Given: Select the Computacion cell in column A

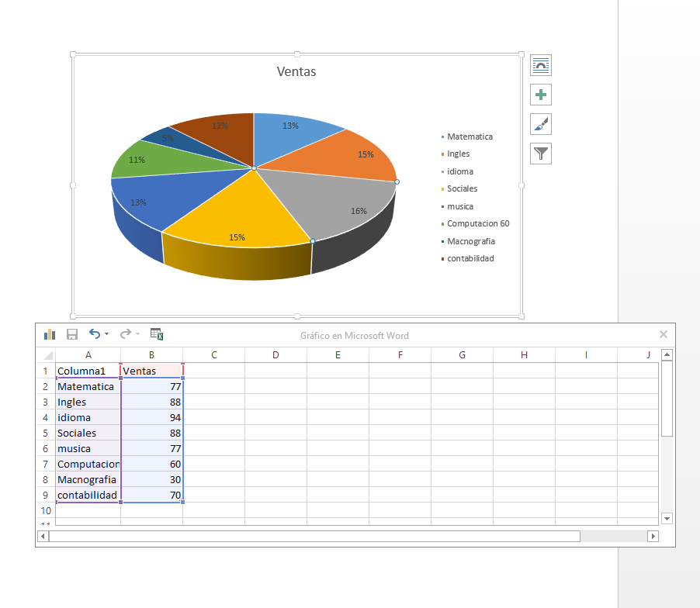Looking at the screenshot, I should pos(88,464).
